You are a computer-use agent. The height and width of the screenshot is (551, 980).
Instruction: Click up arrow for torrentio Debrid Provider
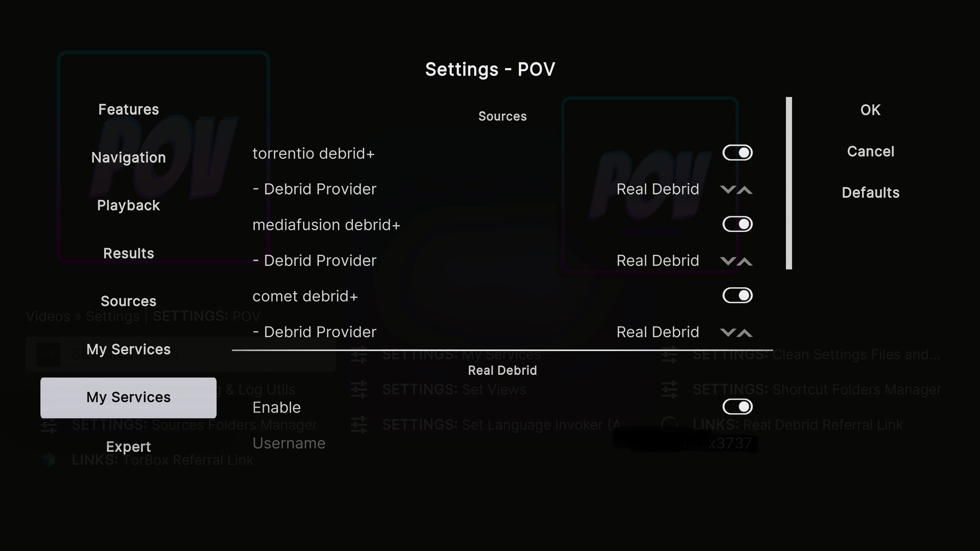click(x=744, y=189)
